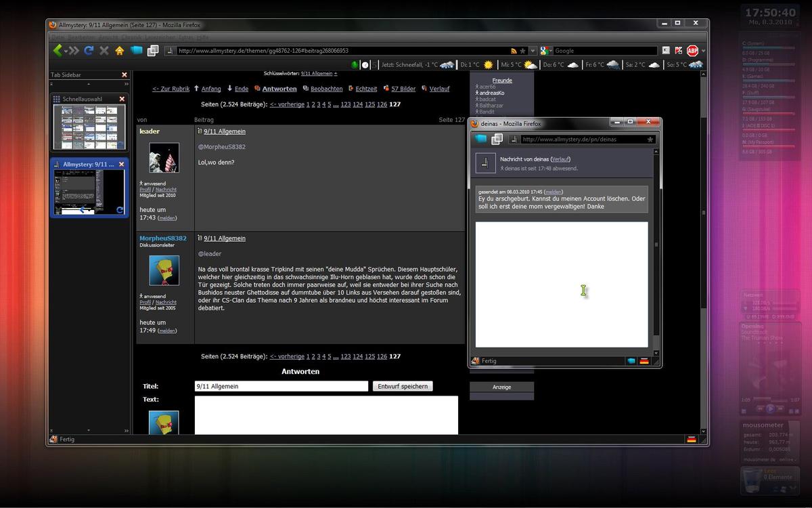The image size is (812, 508).
Task: Click the Forward arrows button in main toolbar
Action: click(73, 50)
